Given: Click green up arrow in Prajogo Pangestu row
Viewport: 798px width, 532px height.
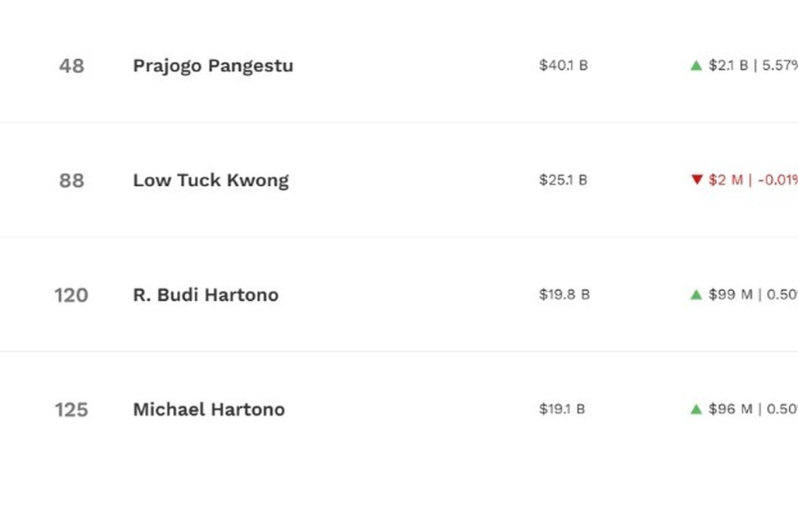Looking at the screenshot, I should point(696,65).
